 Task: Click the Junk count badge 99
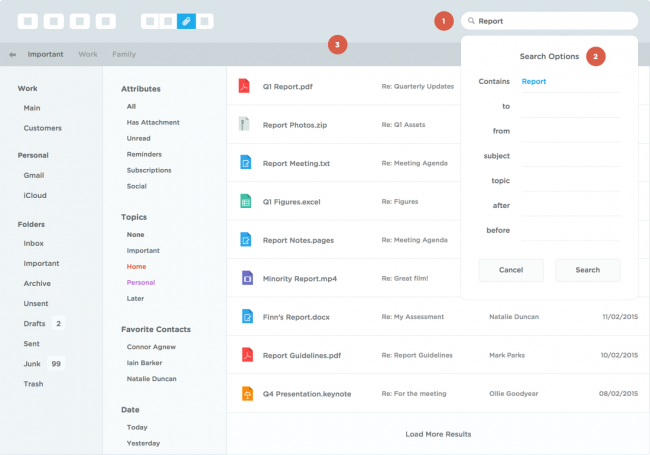[56, 364]
